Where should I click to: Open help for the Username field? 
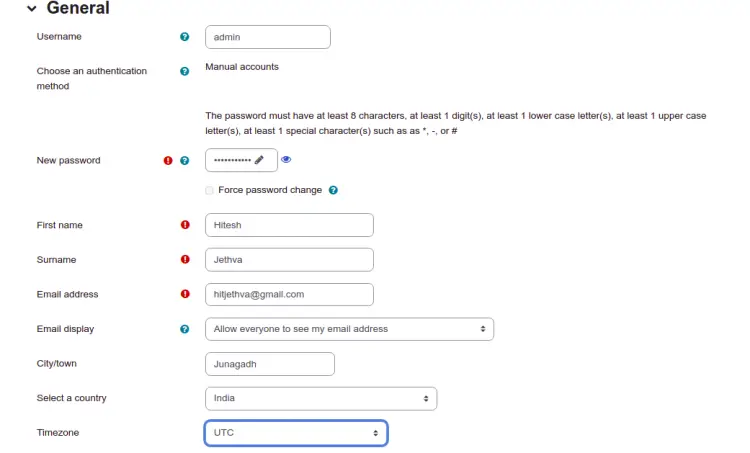click(185, 37)
